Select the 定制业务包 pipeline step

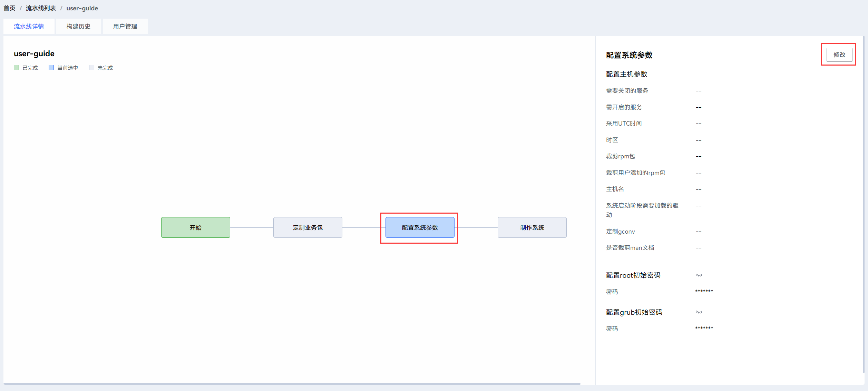tap(308, 227)
